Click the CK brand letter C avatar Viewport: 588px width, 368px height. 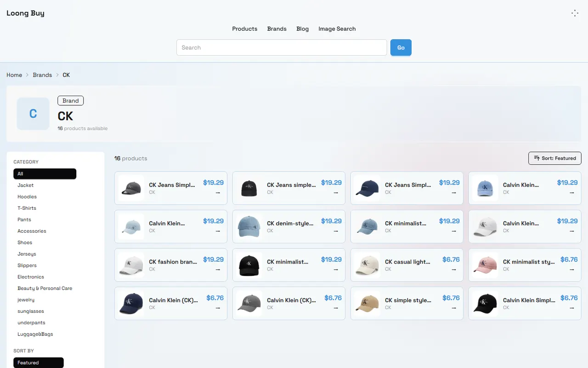pyautogui.click(x=33, y=114)
